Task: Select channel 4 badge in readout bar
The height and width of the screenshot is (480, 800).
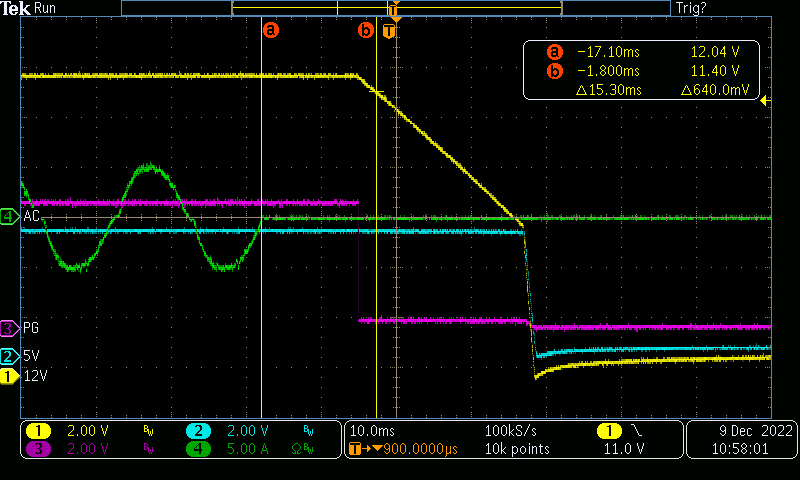Action: (x=198, y=449)
